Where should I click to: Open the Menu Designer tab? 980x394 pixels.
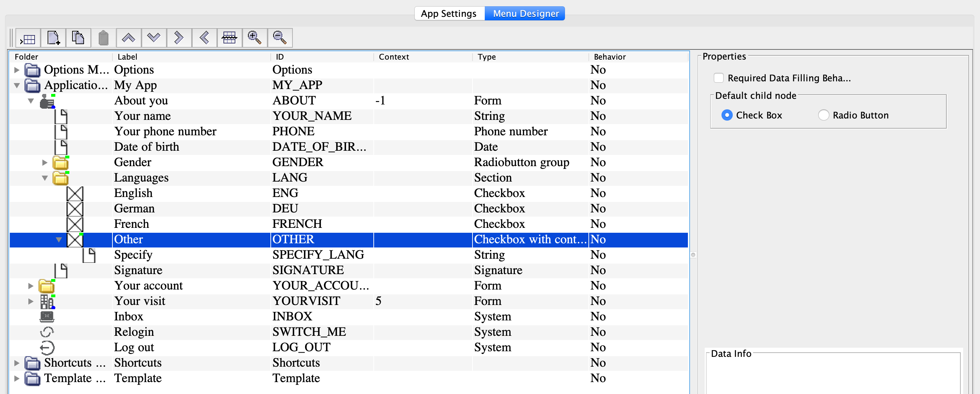(x=525, y=14)
